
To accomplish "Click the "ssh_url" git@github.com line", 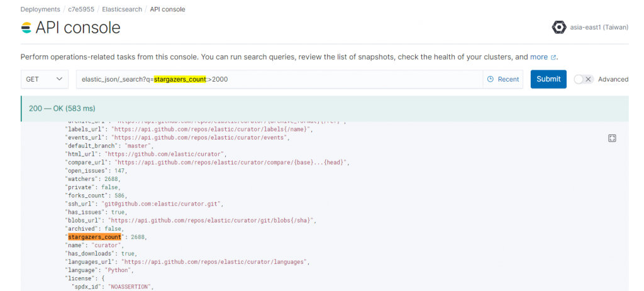I will pos(144,204).
